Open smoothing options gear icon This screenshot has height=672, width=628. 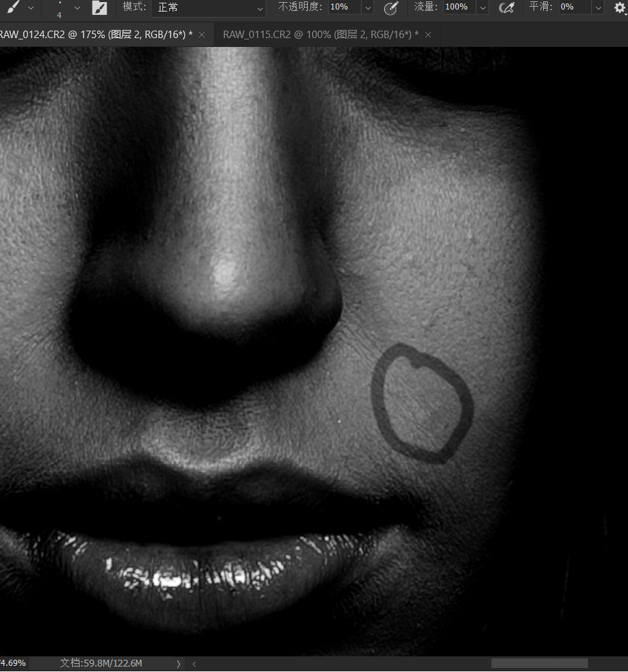(620, 7)
